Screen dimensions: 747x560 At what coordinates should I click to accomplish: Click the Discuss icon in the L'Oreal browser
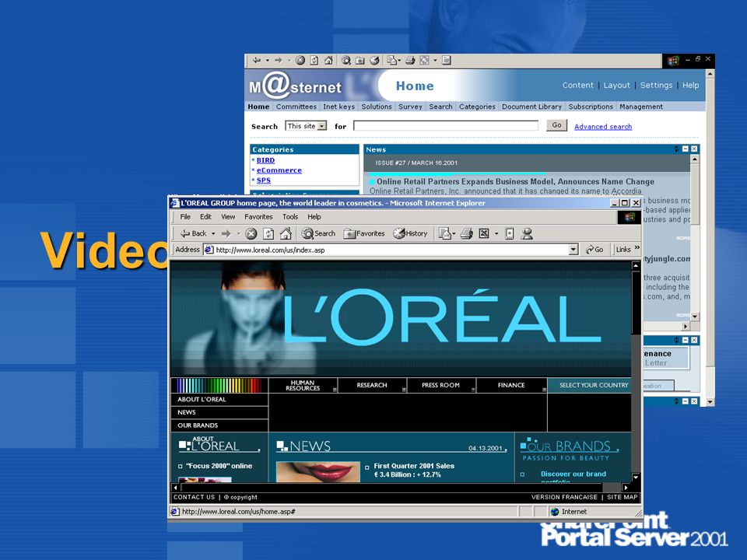point(509,233)
